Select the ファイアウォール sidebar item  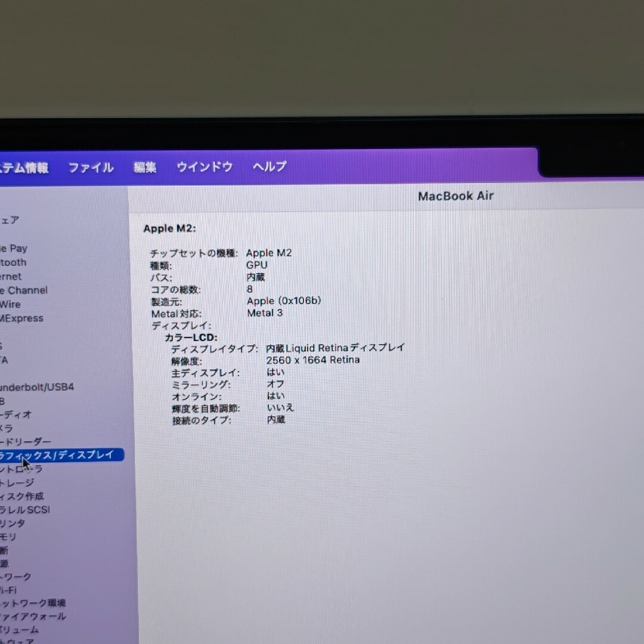pyautogui.click(x=33, y=616)
